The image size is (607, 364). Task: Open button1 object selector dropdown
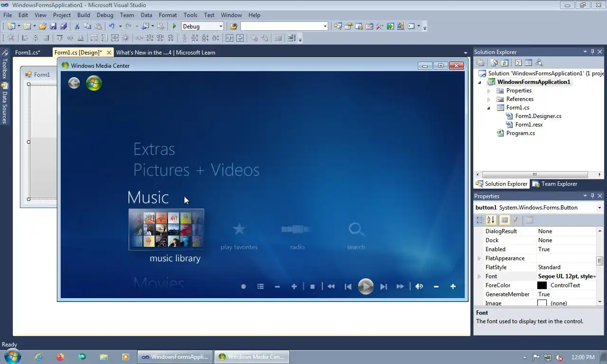(x=599, y=208)
